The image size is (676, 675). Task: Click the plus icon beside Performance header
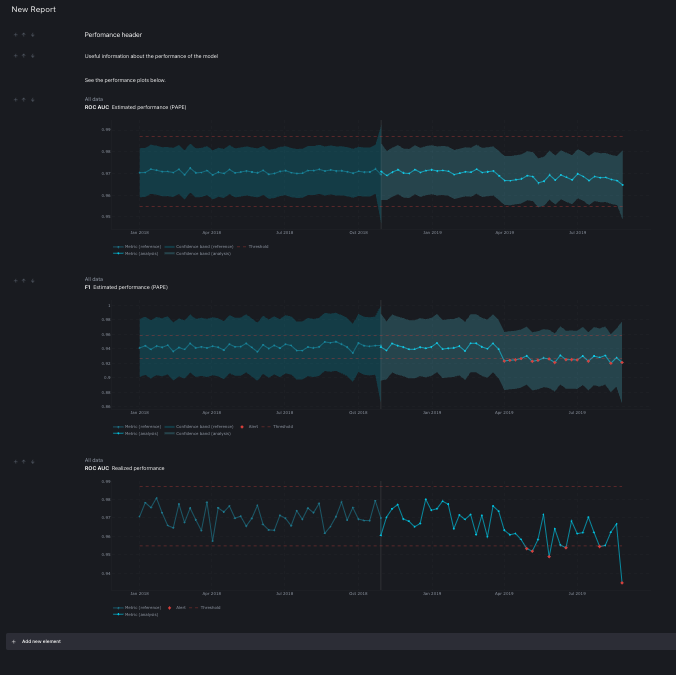pos(15,35)
